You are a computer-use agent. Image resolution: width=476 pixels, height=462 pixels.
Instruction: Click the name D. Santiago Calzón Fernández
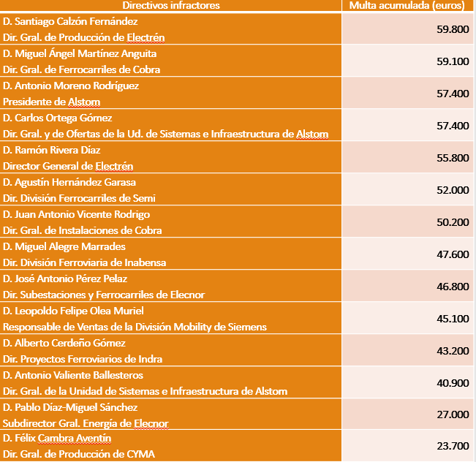coord(70,21)
